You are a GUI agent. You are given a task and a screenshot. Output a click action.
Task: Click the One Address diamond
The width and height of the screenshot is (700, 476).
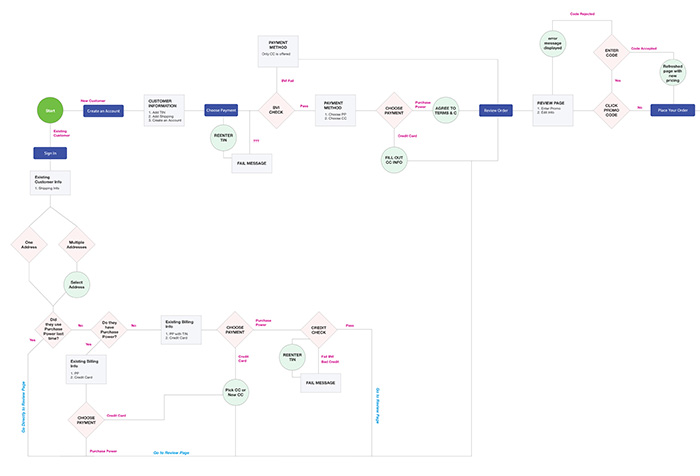click(29, 244)
